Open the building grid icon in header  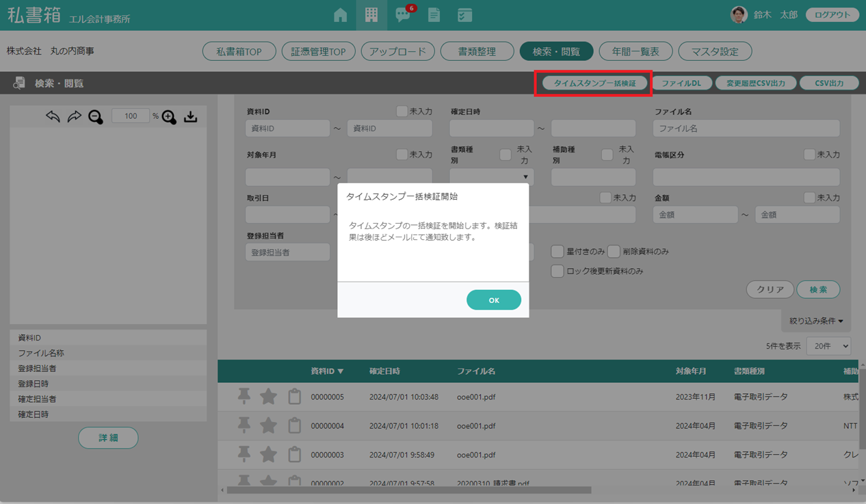pyautogui.click(x=371, y=15)
